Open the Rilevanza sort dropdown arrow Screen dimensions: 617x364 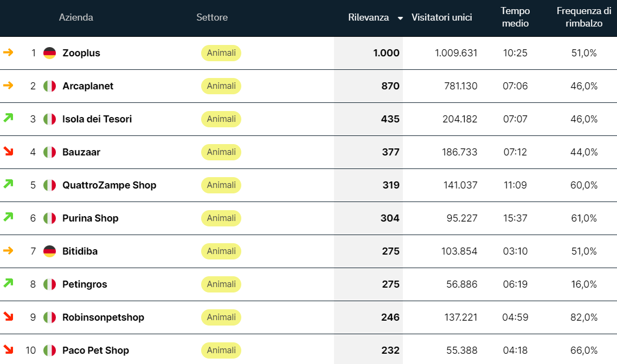pos(400,18)
